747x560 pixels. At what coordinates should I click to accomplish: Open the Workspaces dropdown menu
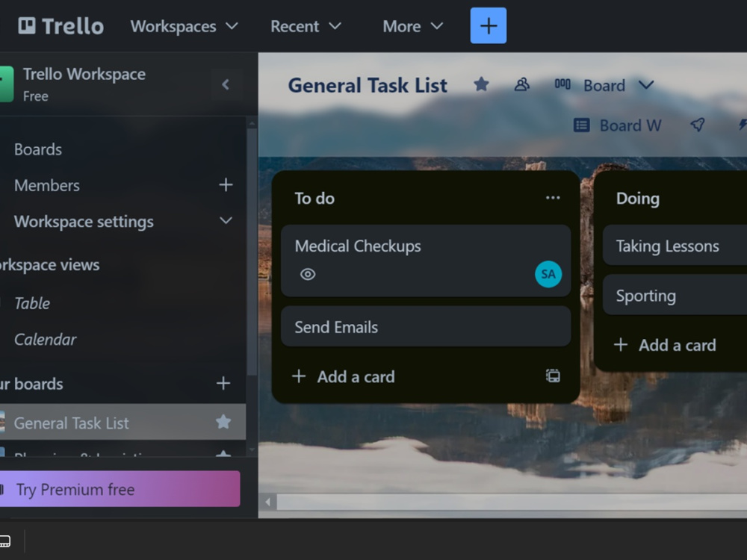pyautogui.click(x=184, y=26)
